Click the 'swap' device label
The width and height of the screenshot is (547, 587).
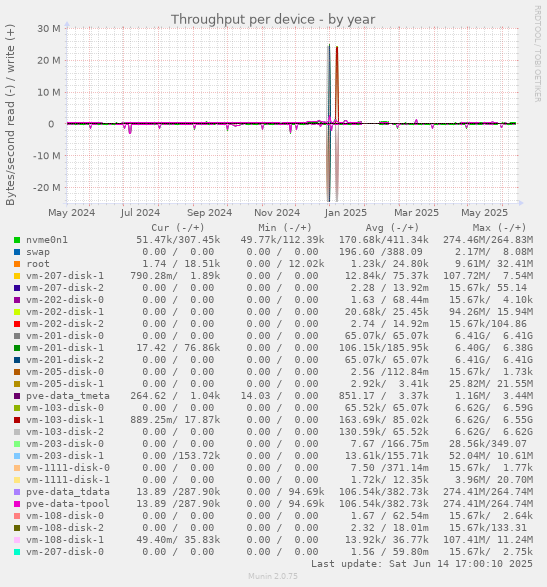click(38, 252)
